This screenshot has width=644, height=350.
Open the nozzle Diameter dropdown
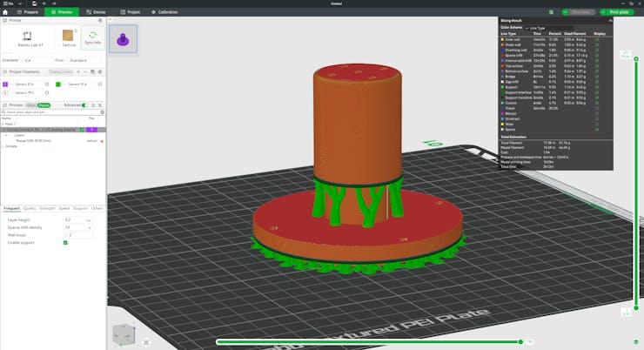(x=37, y=60)
